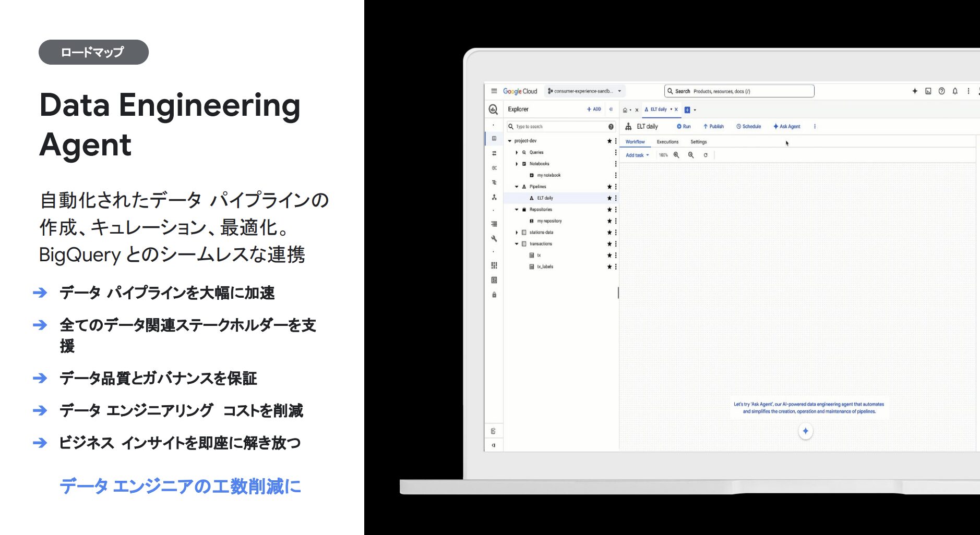Open the kebab menu for my notebook row
The image size is (980, 535).
(x=616, y=175)
